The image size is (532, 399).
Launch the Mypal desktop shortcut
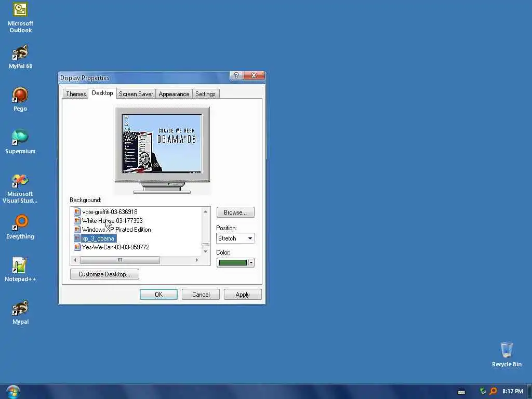pyautogui.click(x=20, y=312)
